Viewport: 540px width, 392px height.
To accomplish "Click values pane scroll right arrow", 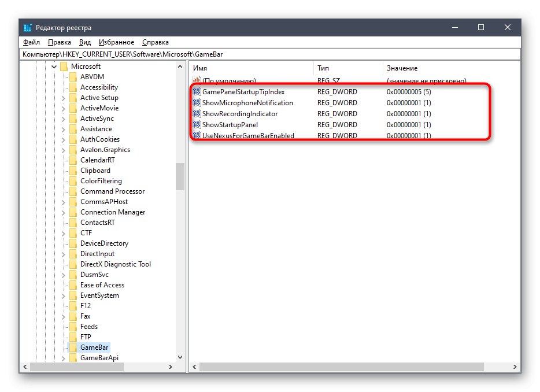I will 515,367.
